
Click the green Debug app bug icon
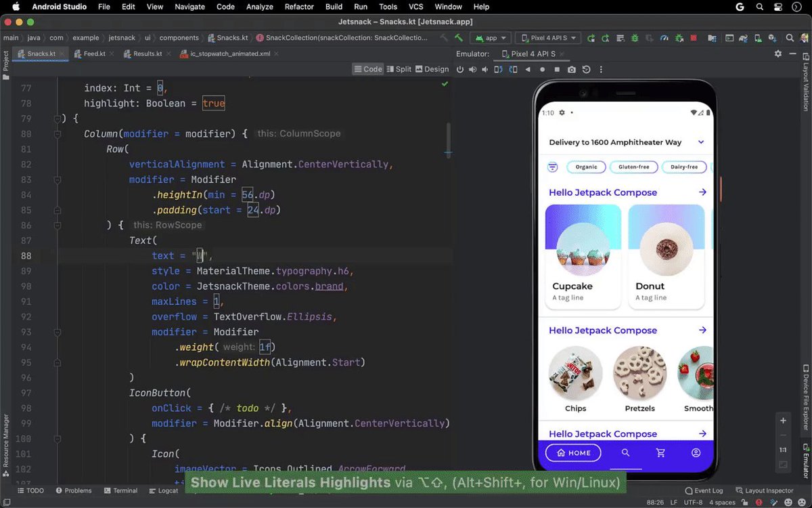click(634, 38)
